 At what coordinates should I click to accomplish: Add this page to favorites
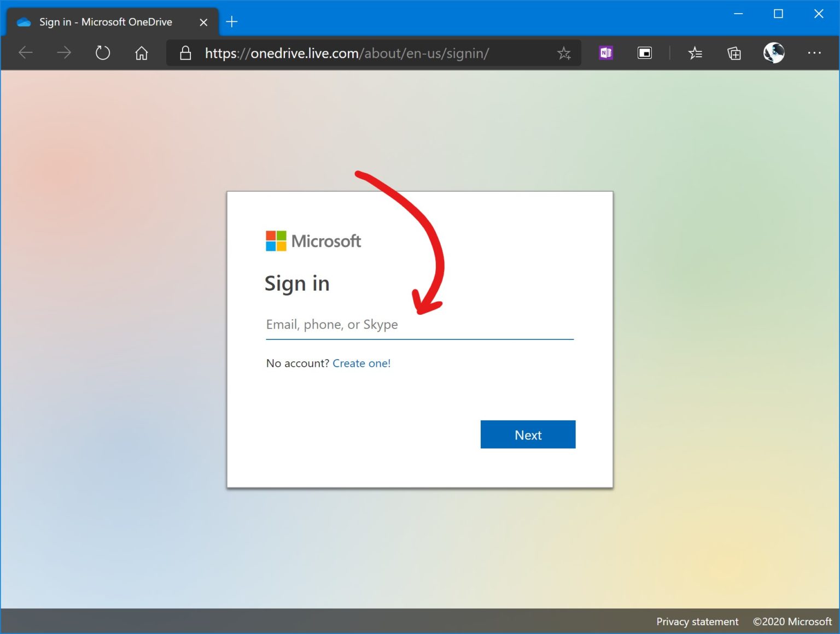click(x=564, y=53)
